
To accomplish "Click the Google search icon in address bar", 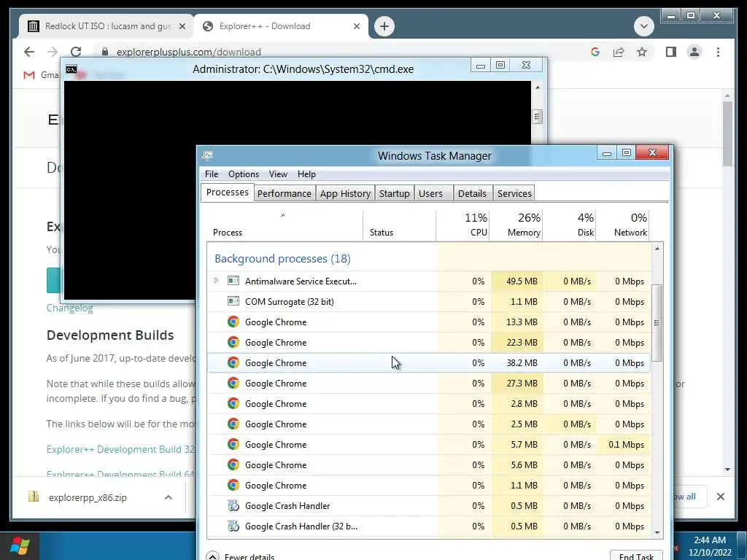I will coord(595,52).
